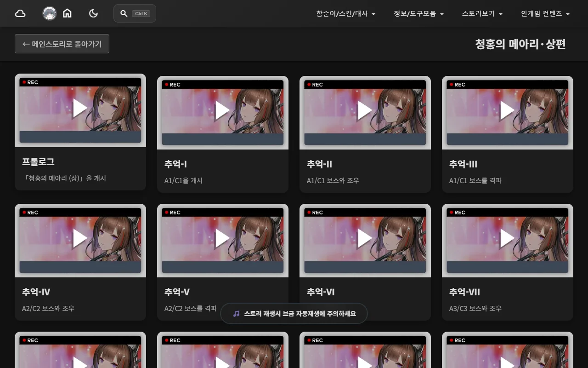This screenshot has width=588, height=368.
Task: Open the 추억-IV title
Action: (36, 292)
